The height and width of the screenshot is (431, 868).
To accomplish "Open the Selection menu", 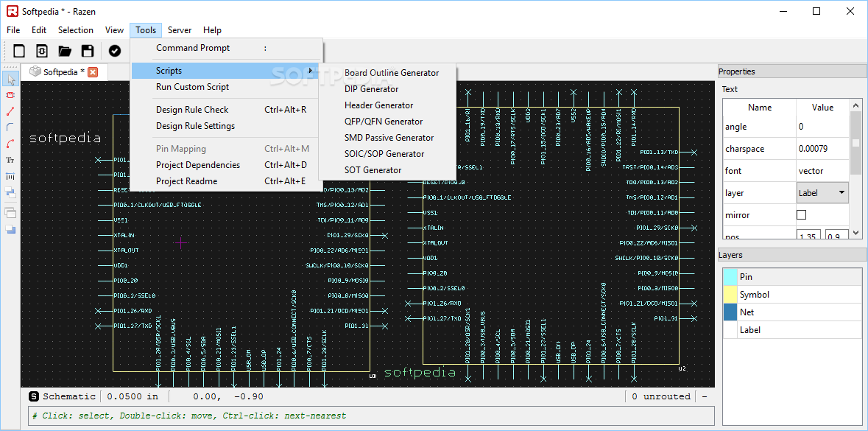I will pyautogui.click(x=76, y=30).
